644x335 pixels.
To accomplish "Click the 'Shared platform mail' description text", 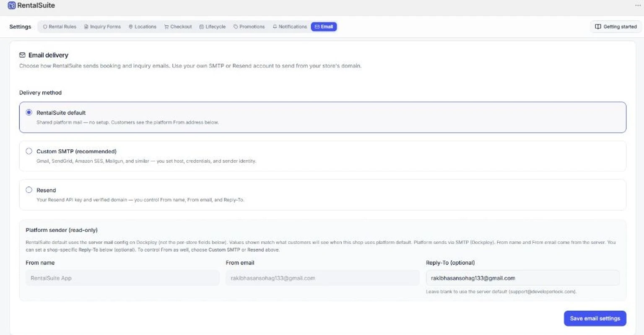I will tap(127, 122).
